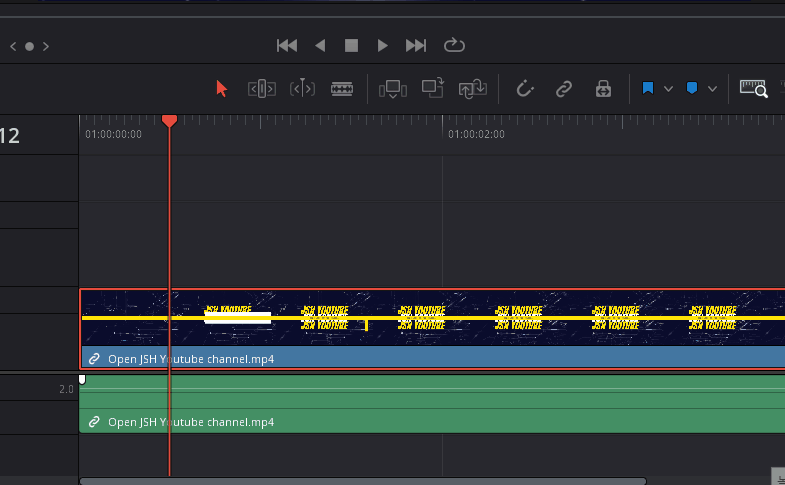Click the horizontal timeline scrollbar
The height and width of the screenshot is (485, 785).
[363, 481]
